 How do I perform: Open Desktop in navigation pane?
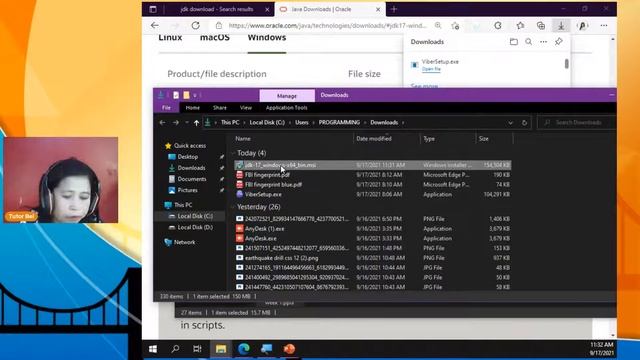(188, 157)
